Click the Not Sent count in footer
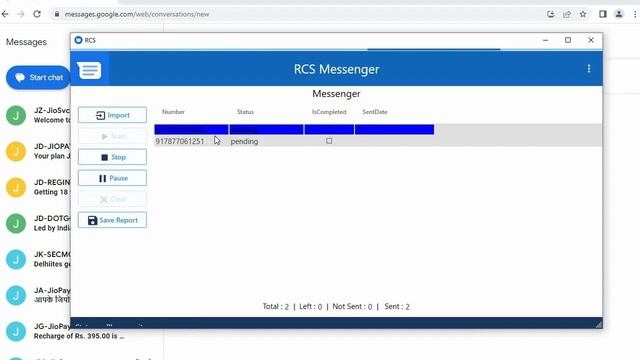640x360 pixels. click(x=352, y=307)
